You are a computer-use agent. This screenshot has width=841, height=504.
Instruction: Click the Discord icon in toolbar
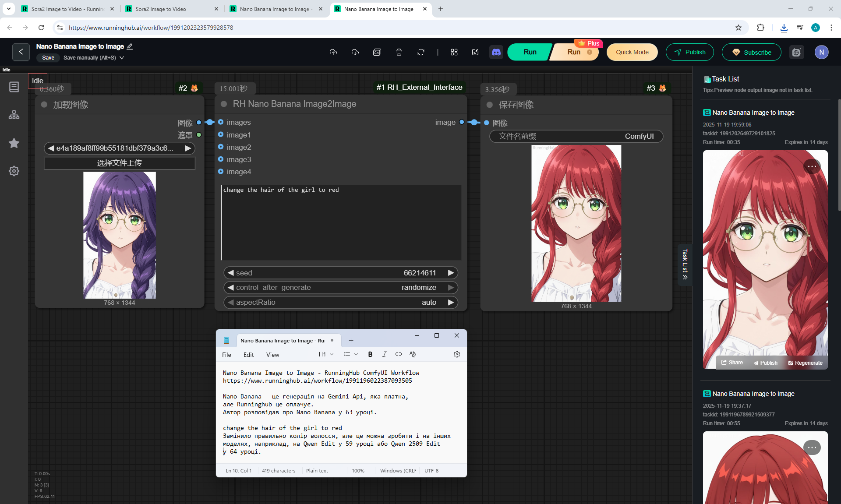496,52
